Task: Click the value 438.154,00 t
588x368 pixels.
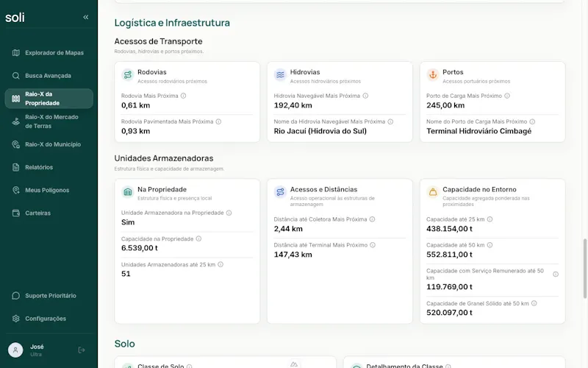Action: [x=449, y=229]
